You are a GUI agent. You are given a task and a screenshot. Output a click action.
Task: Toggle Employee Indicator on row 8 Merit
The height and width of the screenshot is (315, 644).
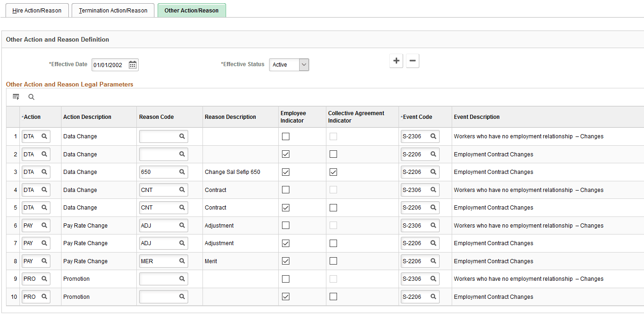pos(286,261)
